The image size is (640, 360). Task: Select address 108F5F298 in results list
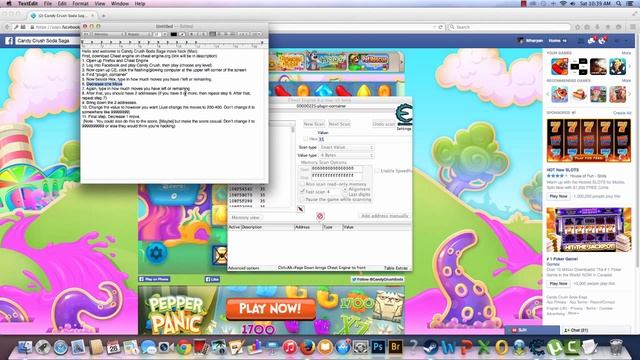point(247,201)
